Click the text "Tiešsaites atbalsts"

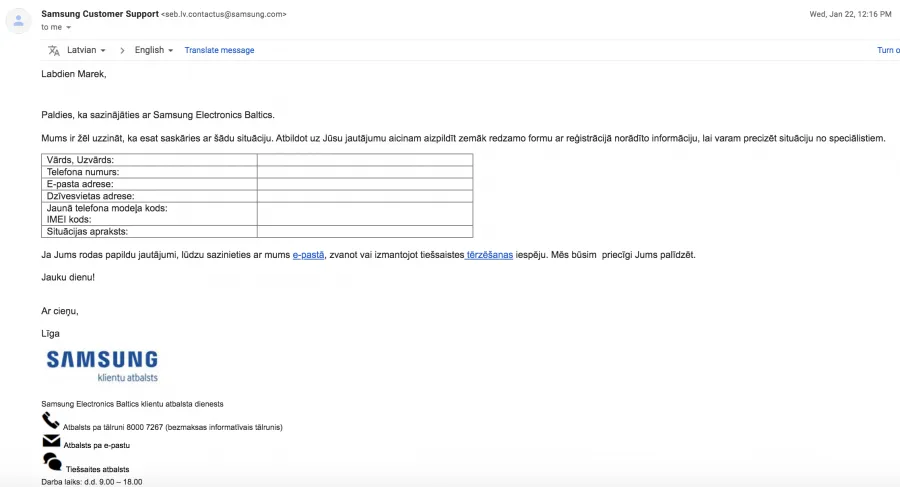tap(98, 469)
